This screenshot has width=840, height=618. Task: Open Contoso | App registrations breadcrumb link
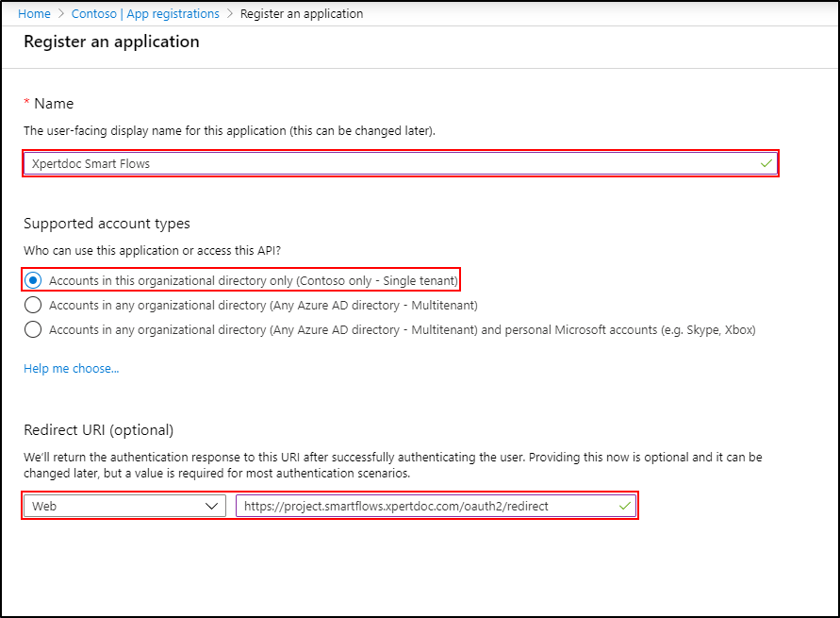click(x=145, y=14)
